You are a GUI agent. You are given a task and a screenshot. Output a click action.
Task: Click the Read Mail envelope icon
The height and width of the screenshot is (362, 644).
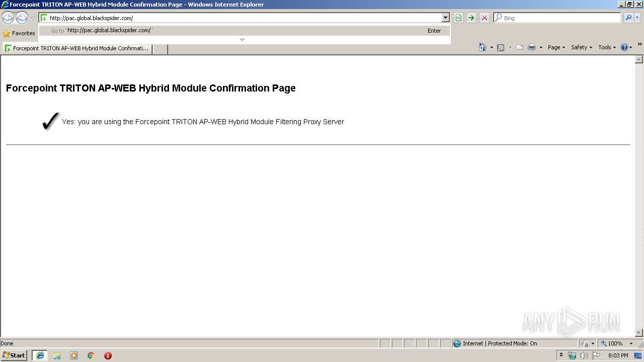[520, 47]
